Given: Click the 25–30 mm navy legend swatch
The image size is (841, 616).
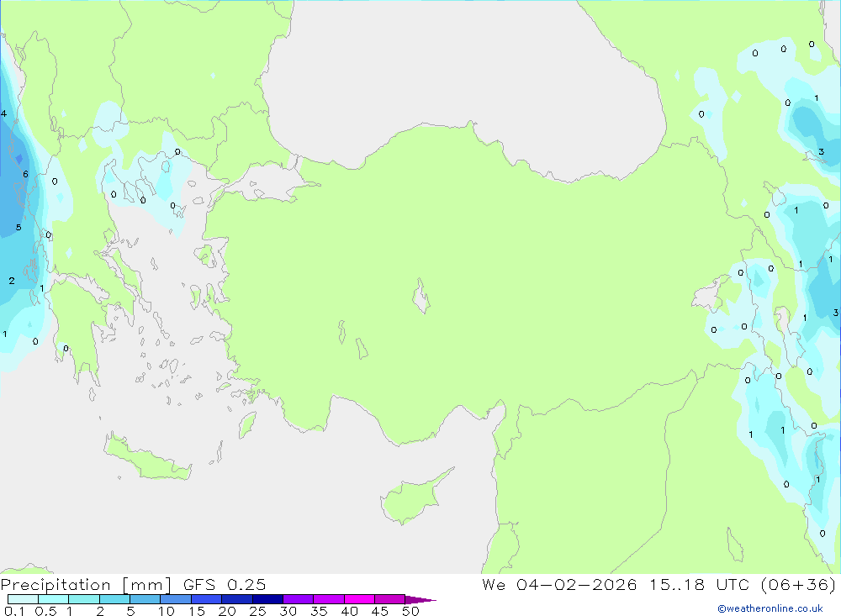Looking at the screenshot, I should point(267,599).
